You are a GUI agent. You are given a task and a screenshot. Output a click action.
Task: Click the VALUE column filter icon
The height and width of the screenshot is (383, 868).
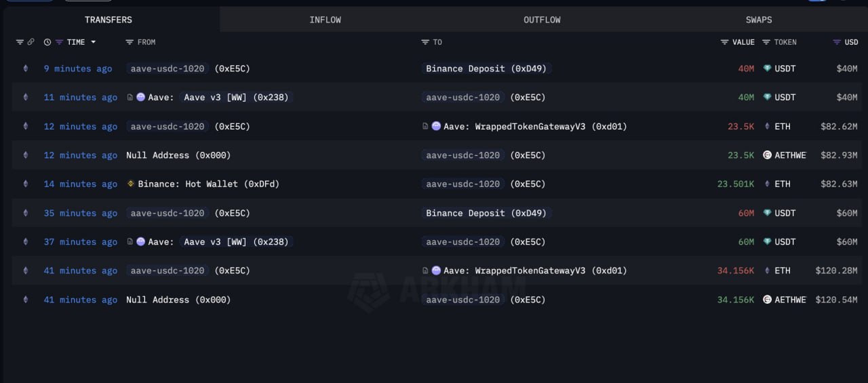(x=724, y=42)
